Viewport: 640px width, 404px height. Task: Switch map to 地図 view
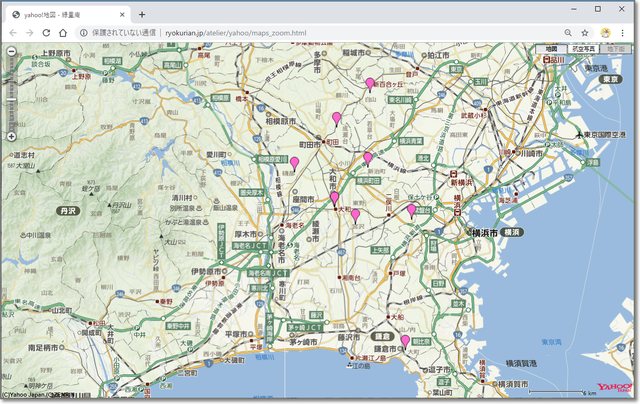551,48
